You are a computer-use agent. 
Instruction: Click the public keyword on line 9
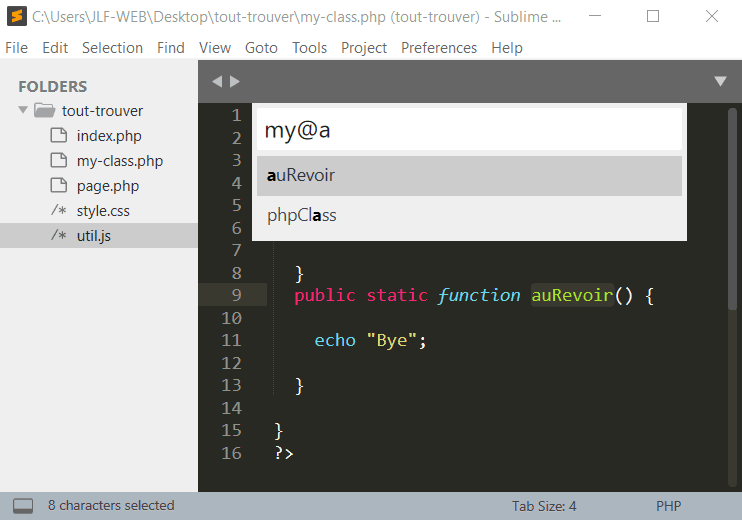[325, 295]
